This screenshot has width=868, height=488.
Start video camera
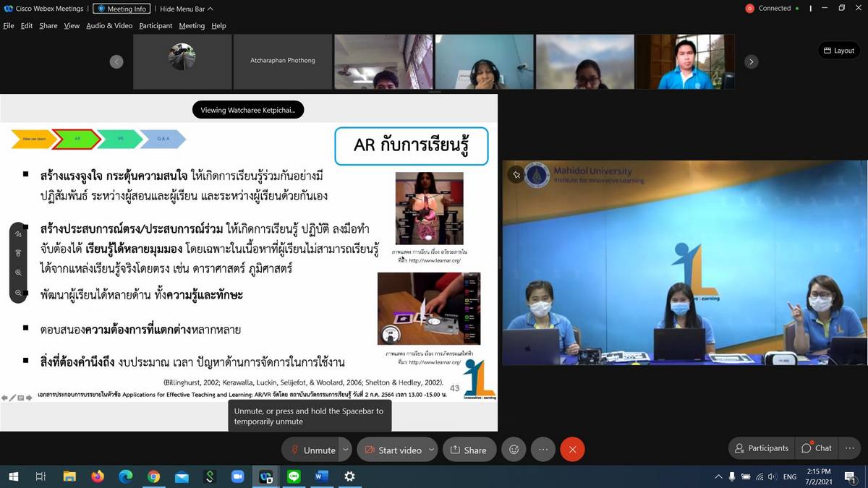coord(393,450)
